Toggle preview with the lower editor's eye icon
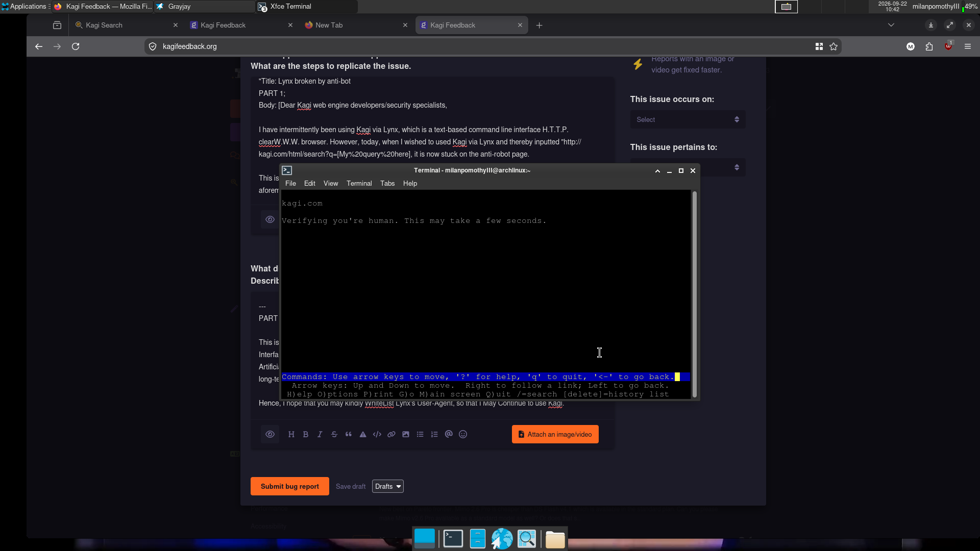Screen dimensions: 980x551 [270, 434]
